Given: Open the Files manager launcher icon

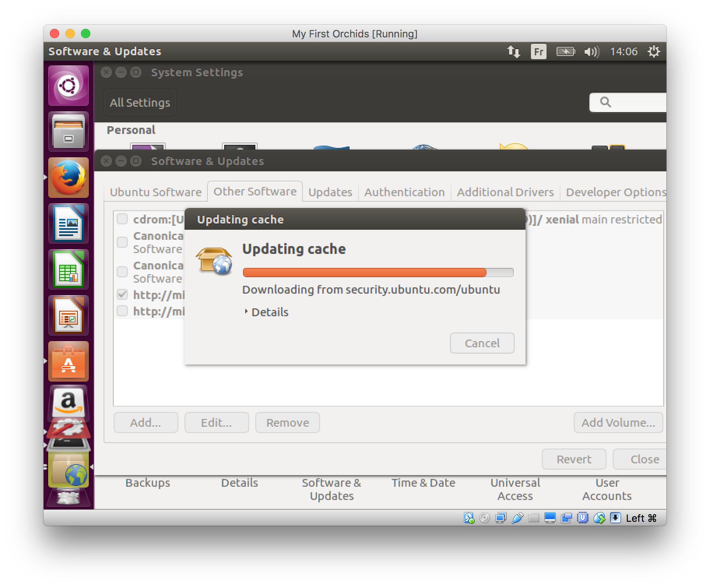Looking at the screenshot, I should click(69, 132).
